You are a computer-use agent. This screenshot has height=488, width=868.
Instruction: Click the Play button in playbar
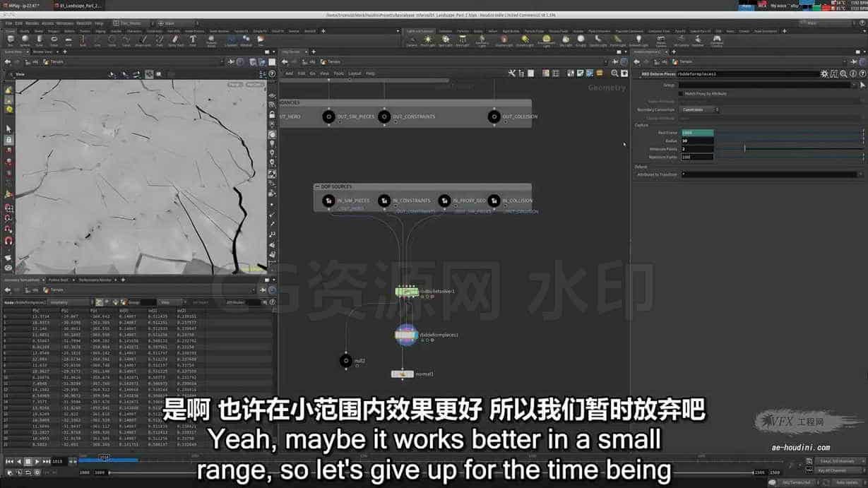(x=36, y=461)
